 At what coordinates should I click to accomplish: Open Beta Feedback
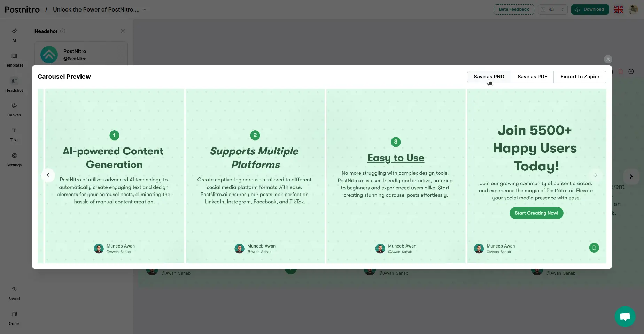tap(514, 9)
